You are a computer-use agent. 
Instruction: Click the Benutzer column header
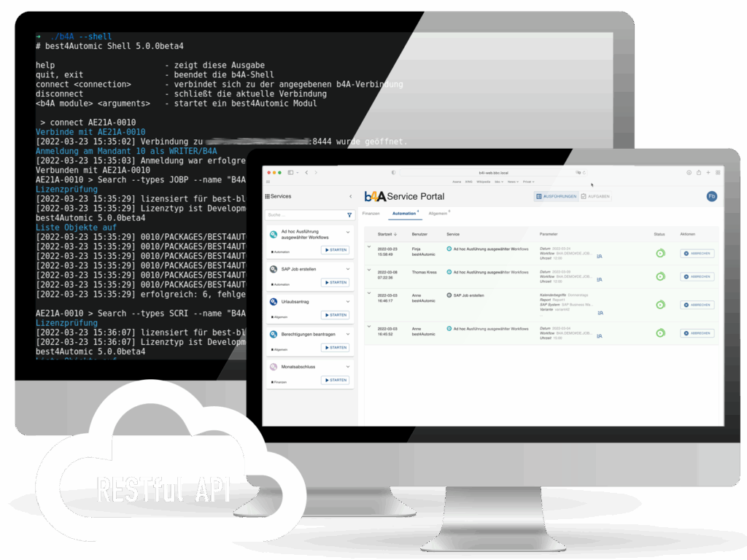pyautogui.click(x=419, y=234)
